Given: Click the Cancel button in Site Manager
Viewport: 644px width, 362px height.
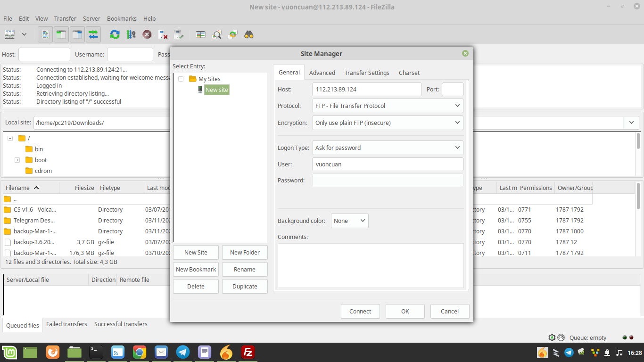Looking at the screenshot, I should [450, 311].
